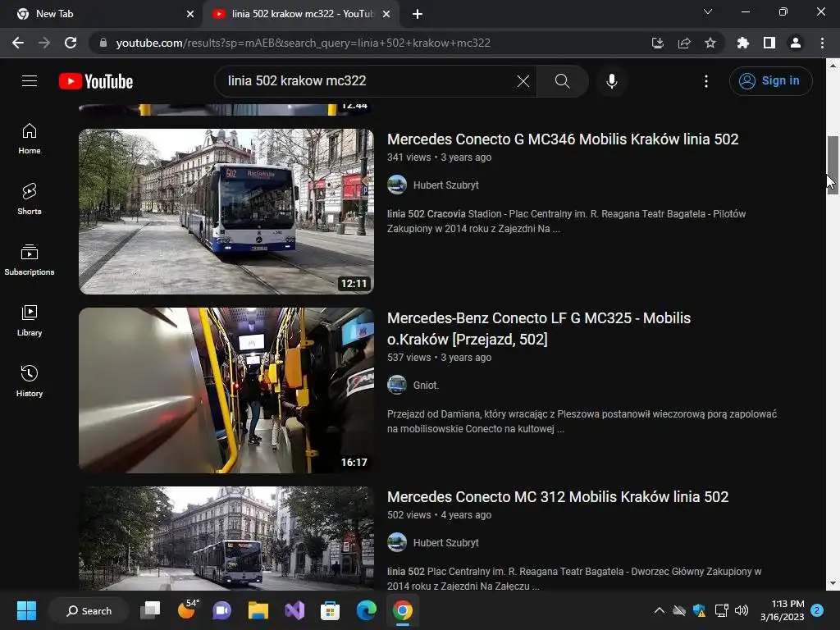Open title 'Mercedes Conecto MC 312 Mobilis Kraków'

coord(558,497)
